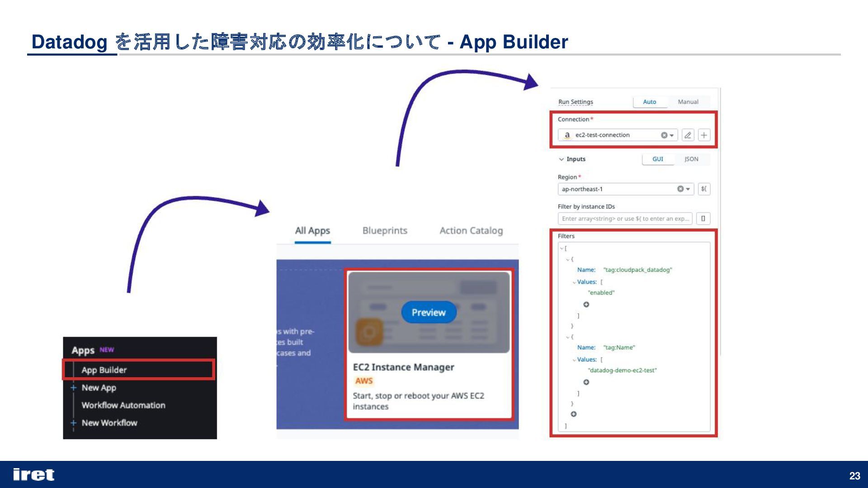Image resolution: width=868 pixels, height=488 pixels.
Task: Switch Run Settings to Auto
Action: (650, 102)
